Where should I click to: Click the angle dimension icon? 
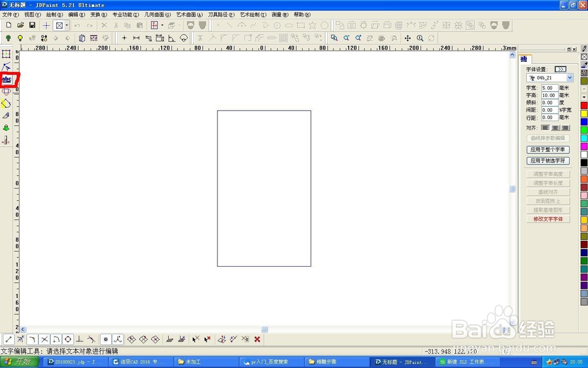[x=171, y=38]
